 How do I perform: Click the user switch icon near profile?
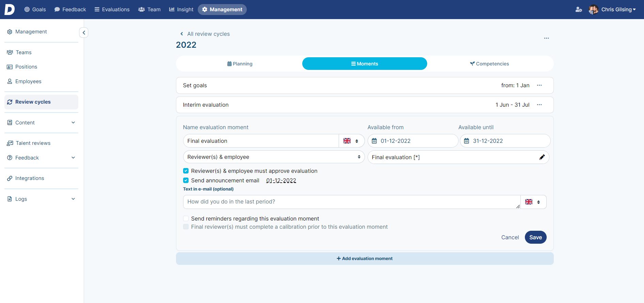579,10
